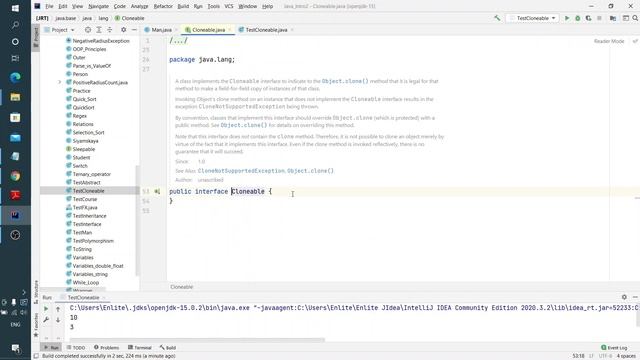Open the Terminal tool window
The height and width of the screenshot is (360, 640).
pos(140,347)
